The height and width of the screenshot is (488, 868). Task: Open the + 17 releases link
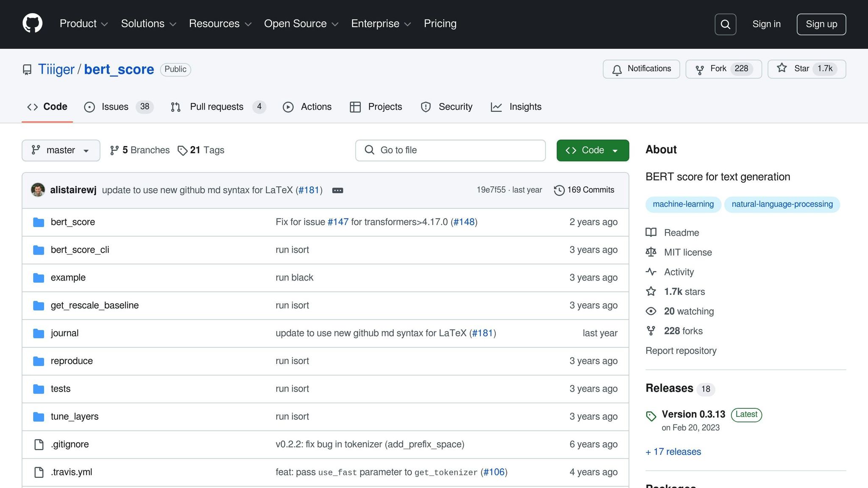point(673,452)
